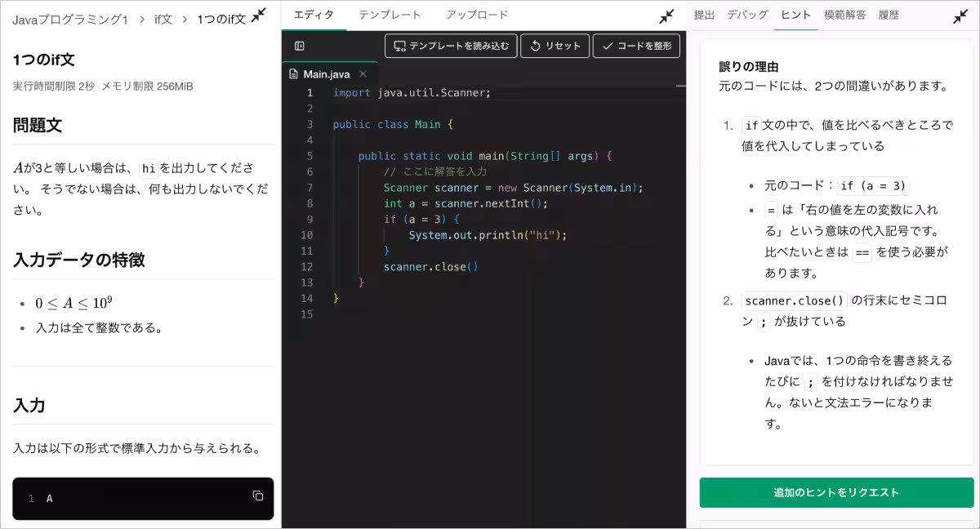Image resolution: width=980 pixels, height=529 pixels.
Task: Go to Javaプログラミング1 breadcrumb
Action: click(x=70, y=19)
